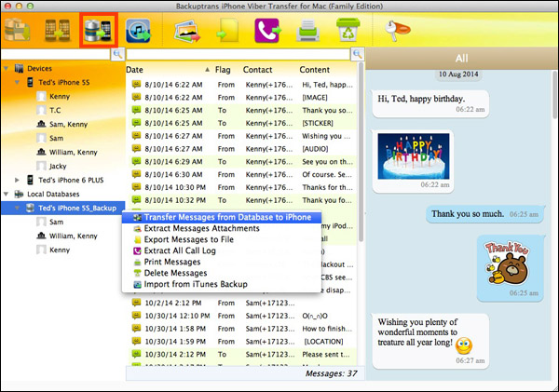Select Kenny under the backup database
The height and width of the screenshot is (392, 559).
pos(60,250)
